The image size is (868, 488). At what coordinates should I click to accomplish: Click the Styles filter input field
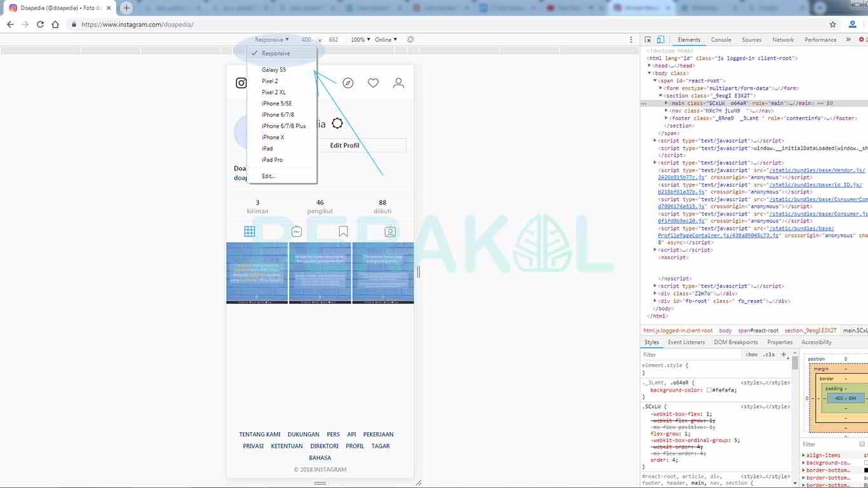[689, 355]
